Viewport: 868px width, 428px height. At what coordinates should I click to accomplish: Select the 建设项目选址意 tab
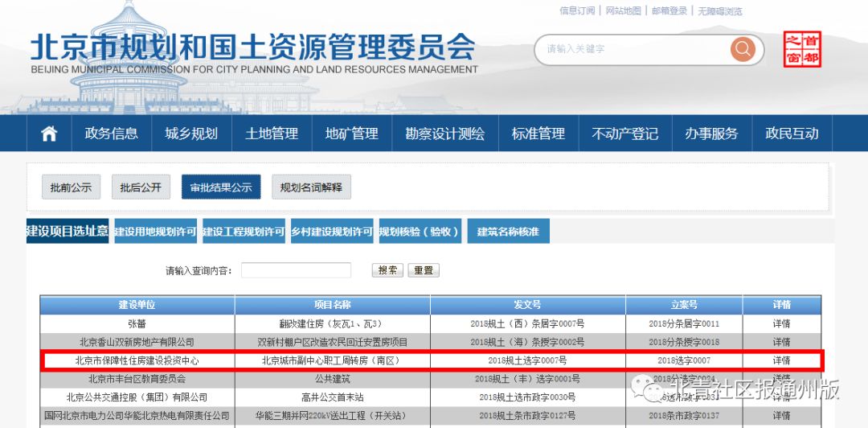tap(68, 231)
